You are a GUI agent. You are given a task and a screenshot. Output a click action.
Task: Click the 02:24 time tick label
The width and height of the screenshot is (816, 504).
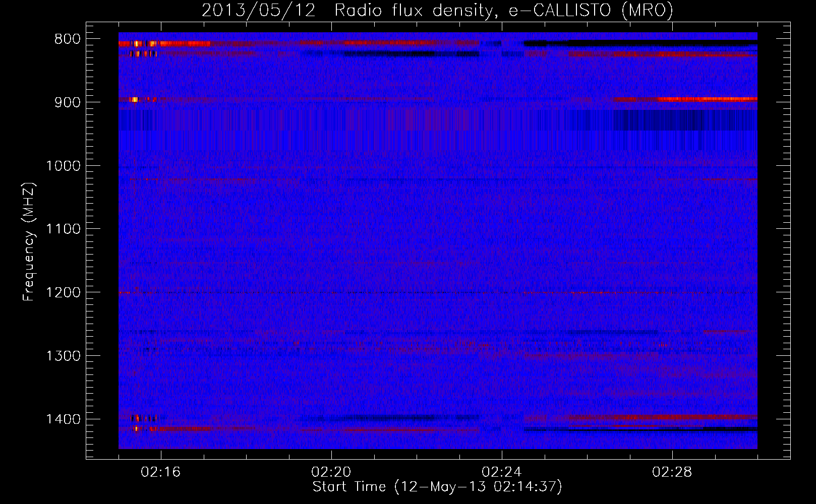502,472
